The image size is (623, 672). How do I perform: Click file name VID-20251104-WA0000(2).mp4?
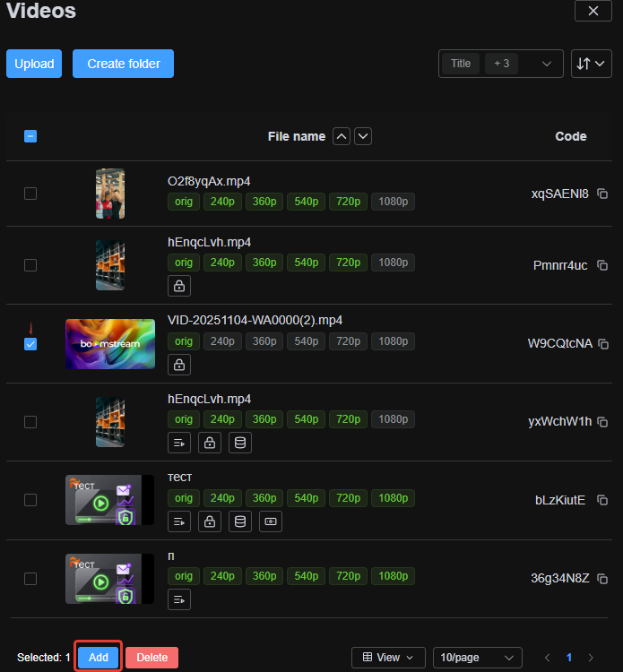[x=255, y=321]
